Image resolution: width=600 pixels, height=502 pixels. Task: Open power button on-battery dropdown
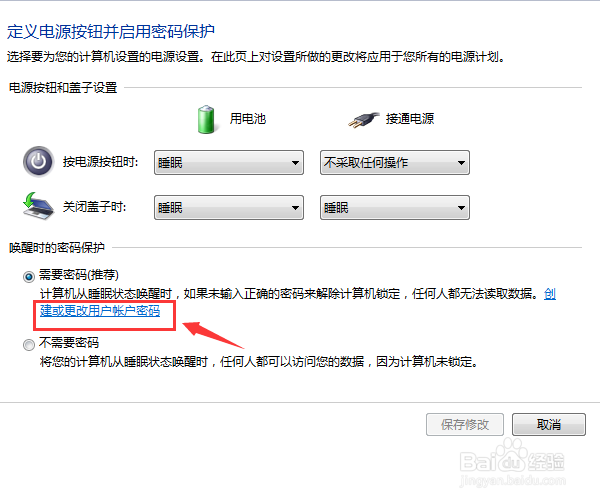(x=229, y=163)
